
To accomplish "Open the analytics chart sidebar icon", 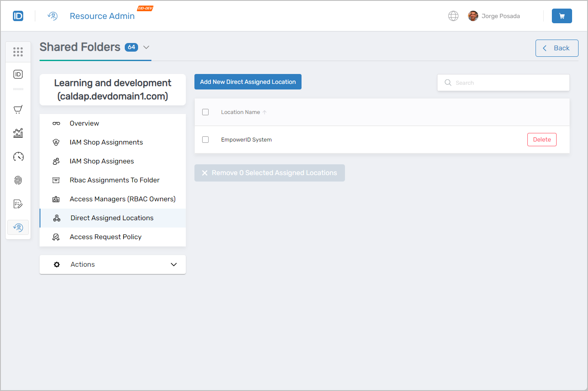I will (x=18, y=133).
